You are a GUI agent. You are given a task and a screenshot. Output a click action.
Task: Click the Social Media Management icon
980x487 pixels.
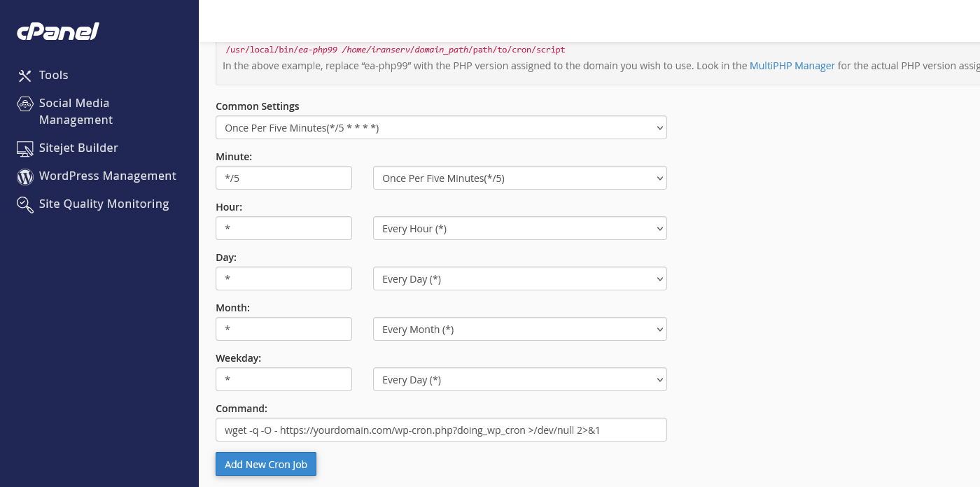pyautogui.click(x=25, y=104)
